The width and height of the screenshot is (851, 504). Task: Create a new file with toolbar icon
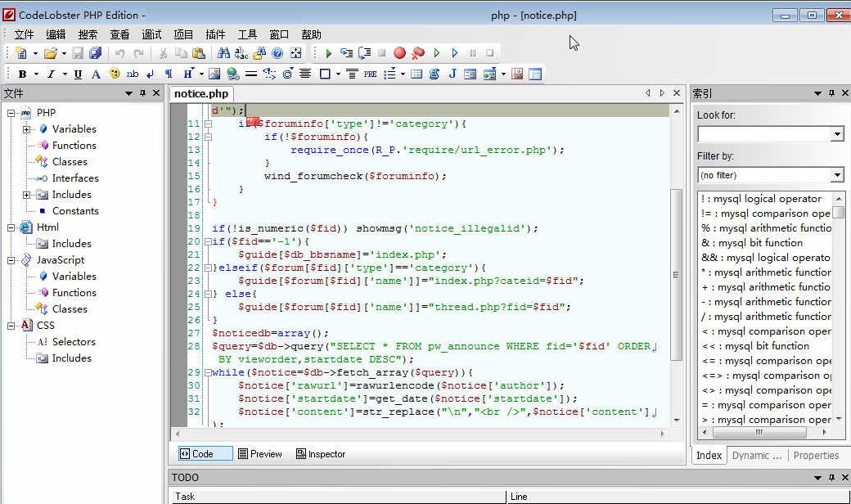[21, 52]
